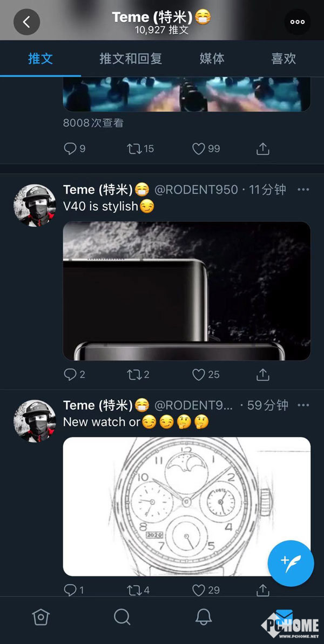Open @RODENT950 handle on V40 tweet
324x644 pixels.
tap(197, 190)
